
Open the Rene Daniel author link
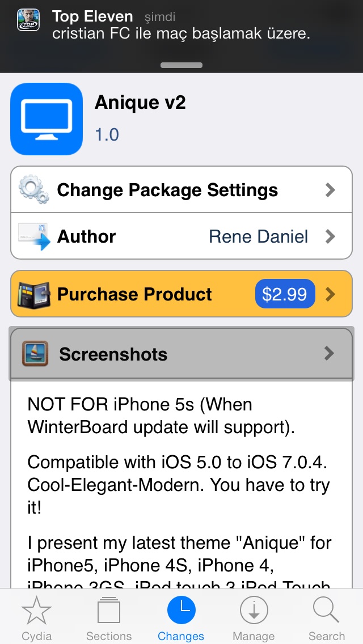258,236
